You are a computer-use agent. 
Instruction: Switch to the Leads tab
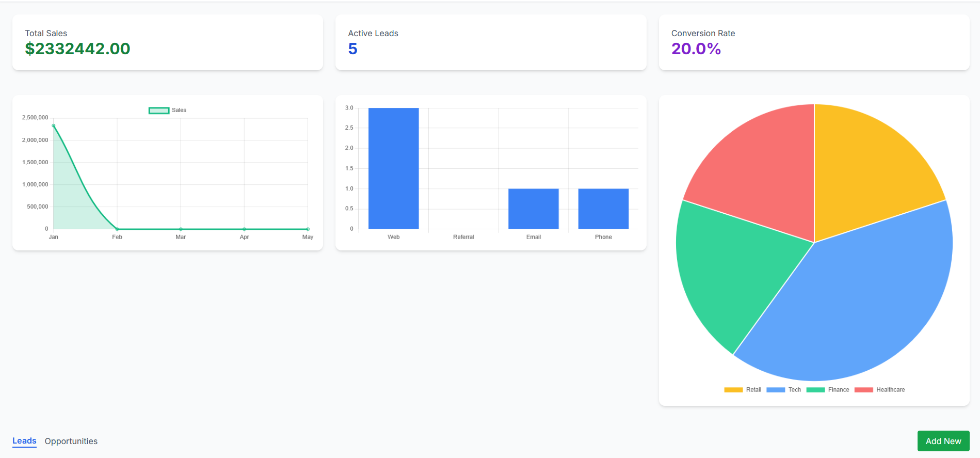[x=24, y=441]
